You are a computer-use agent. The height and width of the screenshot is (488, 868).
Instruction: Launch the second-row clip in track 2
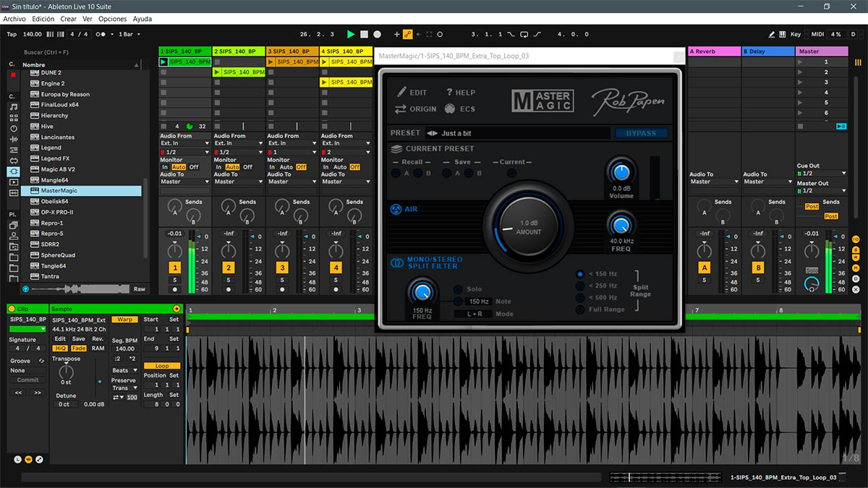(218, 72)
